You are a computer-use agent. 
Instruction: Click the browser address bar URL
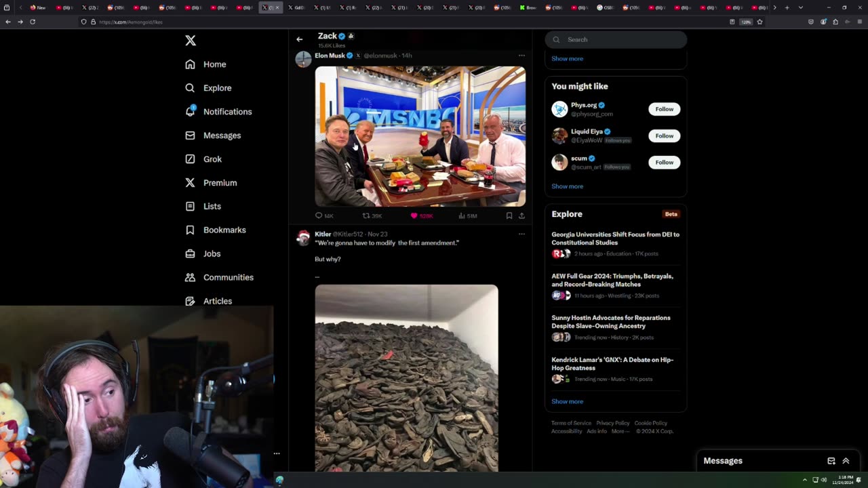pyautogui.click(x=131, y=22)
